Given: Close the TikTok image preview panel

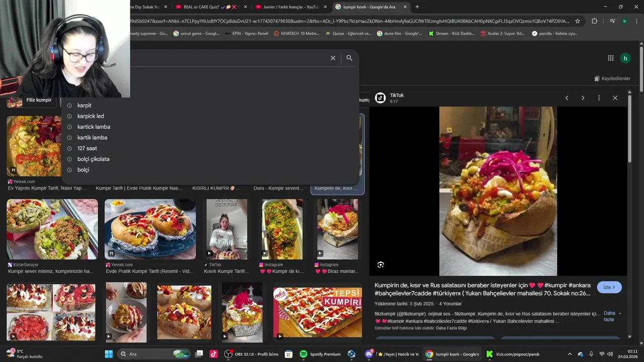Looking at the screenshot, I should pos(615,98).
